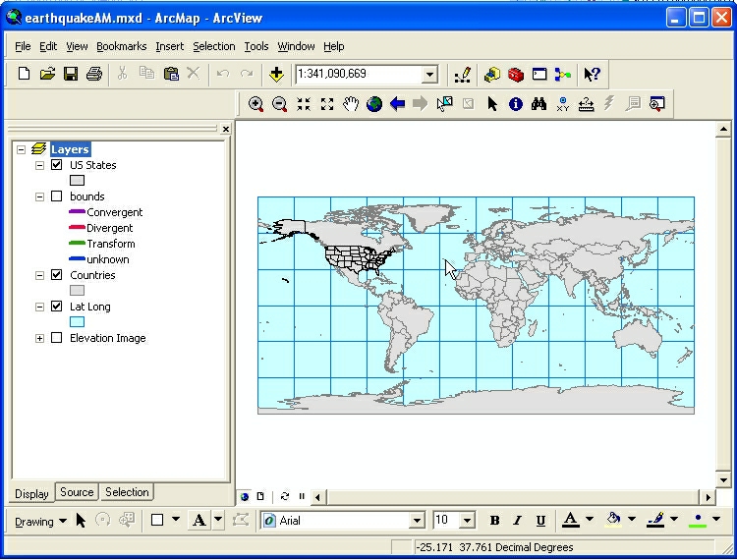Expand the Elevation Image layer
The image size is (737, 560).
40,338
